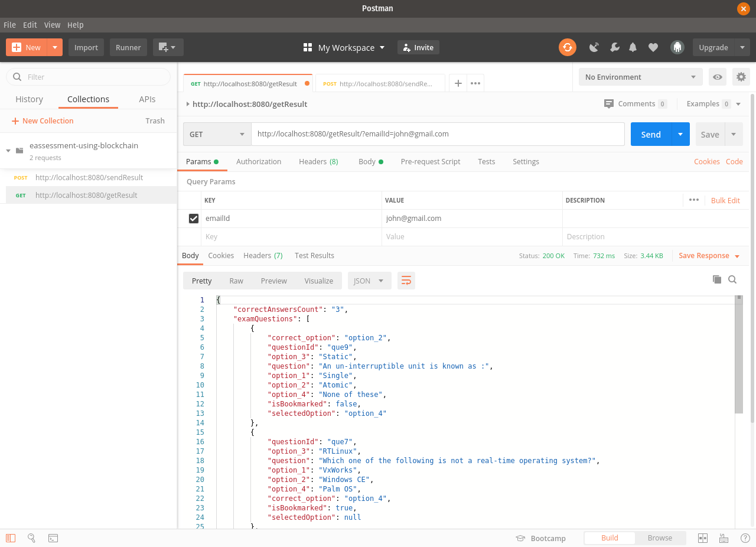Change the GET method dropdown

(217, 134)
